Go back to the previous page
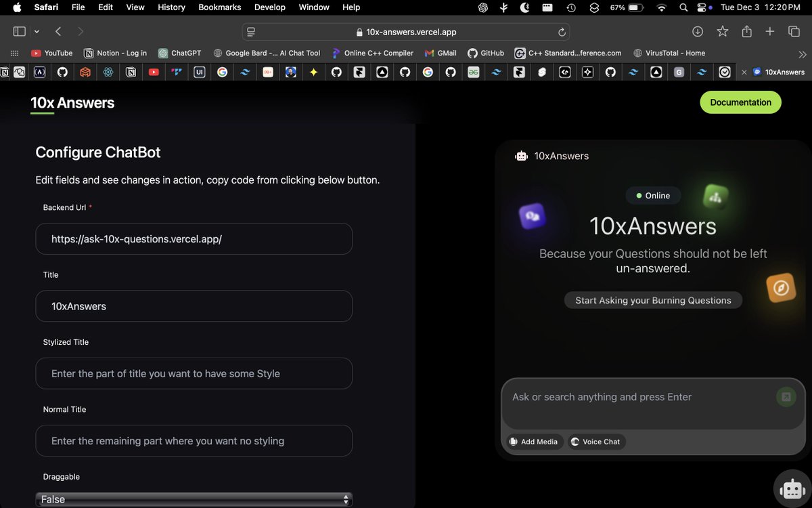The image size is (812, 508). tap(58, 32)
